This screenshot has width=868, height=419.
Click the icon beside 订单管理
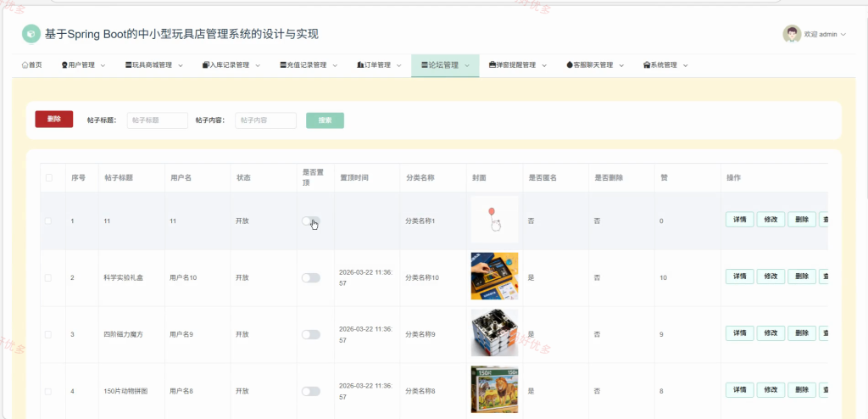pyautogui.click(x=360, y=64)
